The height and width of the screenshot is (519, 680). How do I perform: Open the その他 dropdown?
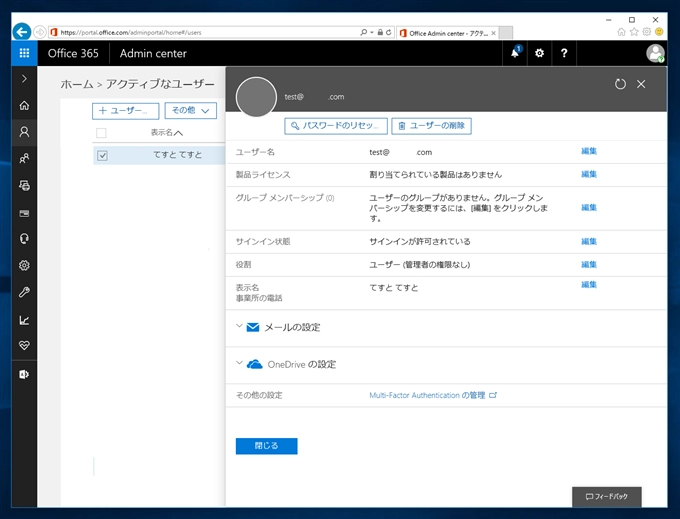tap(190, 111)
